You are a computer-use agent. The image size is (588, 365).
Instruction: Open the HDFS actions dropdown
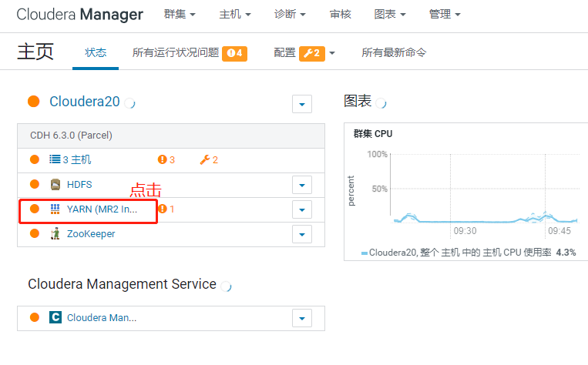(x=302, y=185)
